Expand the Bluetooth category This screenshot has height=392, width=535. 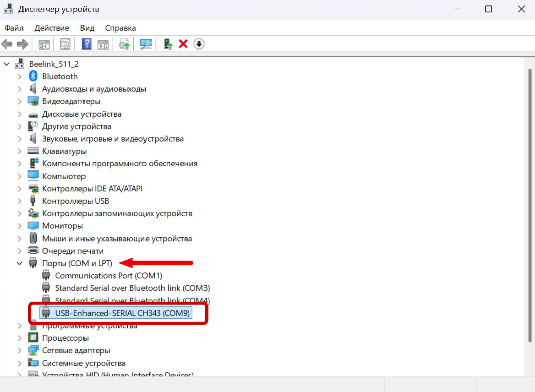(20, 76)
